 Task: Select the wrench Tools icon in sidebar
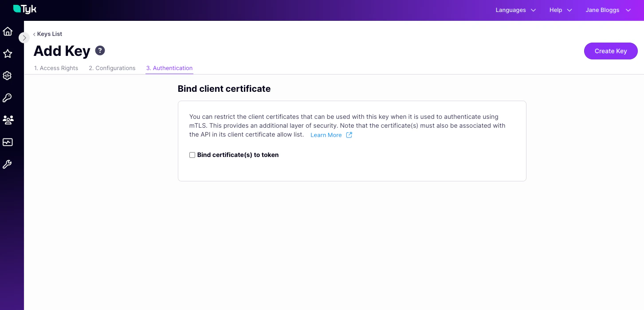coord(7,165)
